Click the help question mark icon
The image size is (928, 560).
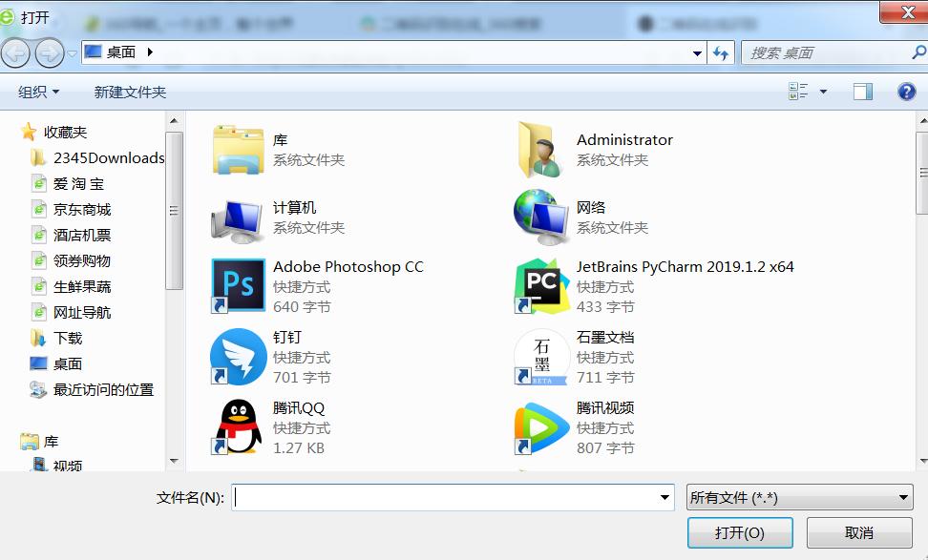pos(906,92)
